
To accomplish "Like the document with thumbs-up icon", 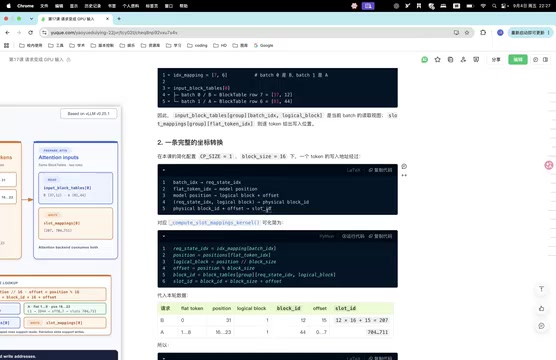I will click(x=541, y=309).
